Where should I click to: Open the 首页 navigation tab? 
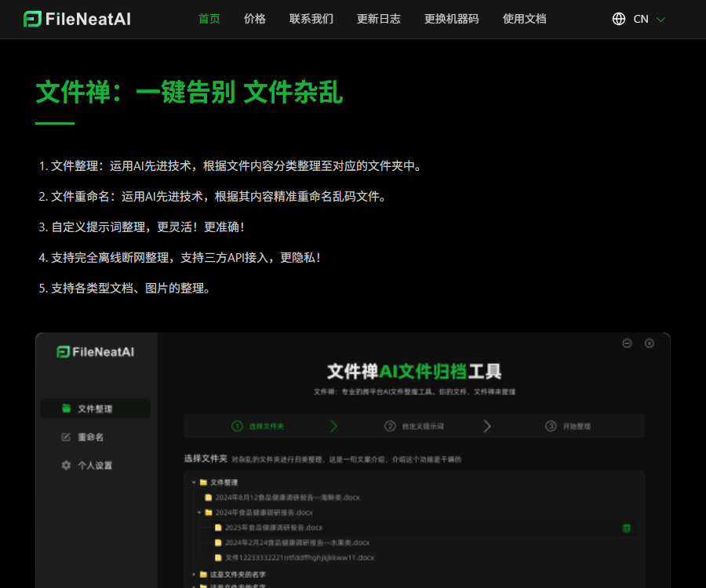point(209,19)
